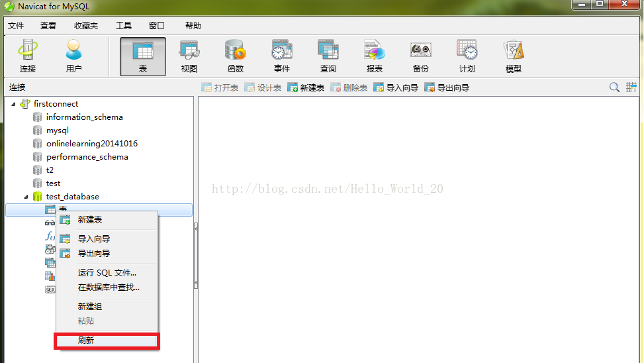Screen dimensions: 644x363
Task: Click the grid view icon beside search
Action: [x=631, y=87]
